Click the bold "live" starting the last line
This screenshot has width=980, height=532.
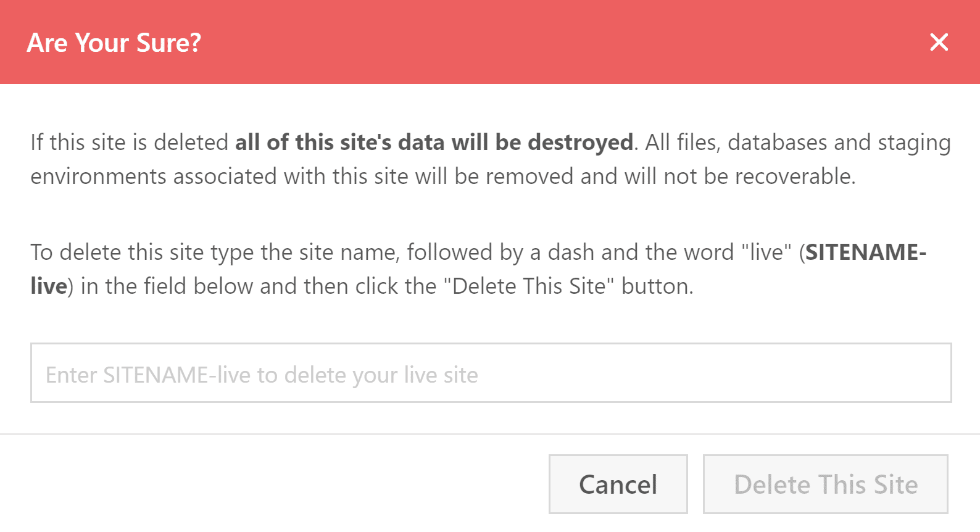pos(49,286)
